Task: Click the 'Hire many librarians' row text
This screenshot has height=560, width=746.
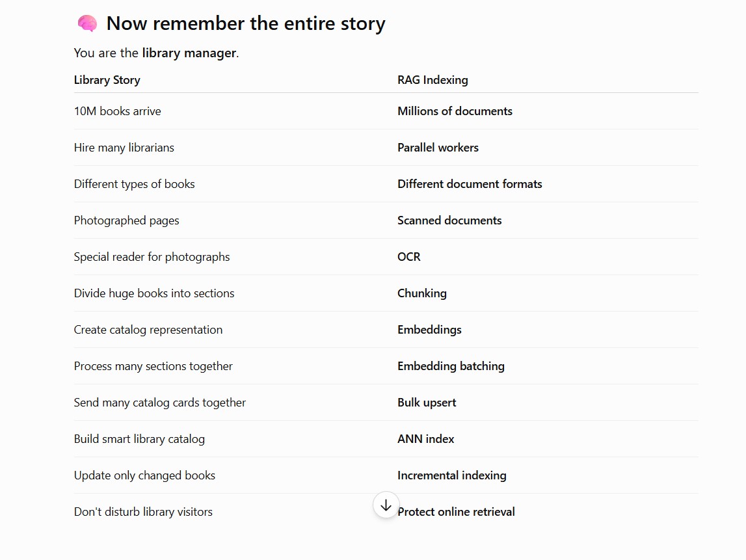Action: point(124,148)
